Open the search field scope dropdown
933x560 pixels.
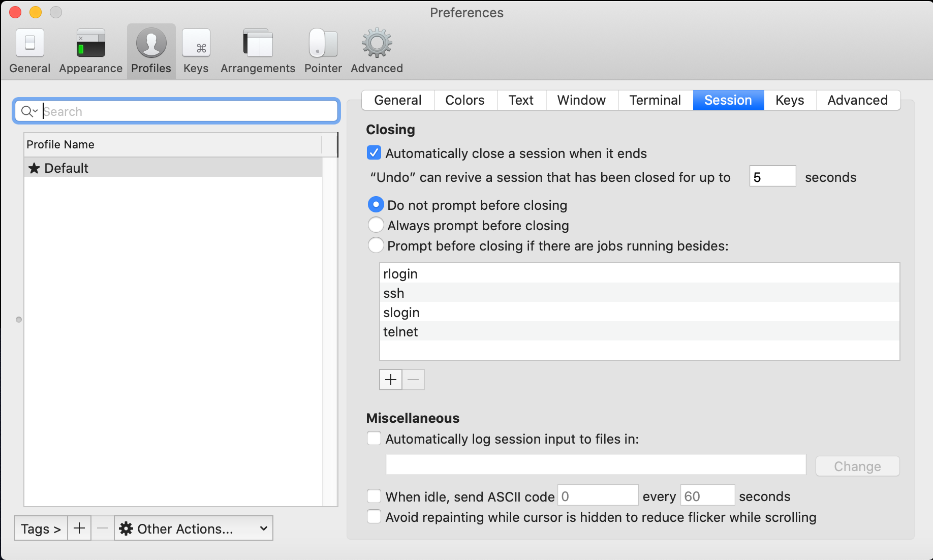coord(29,111)
